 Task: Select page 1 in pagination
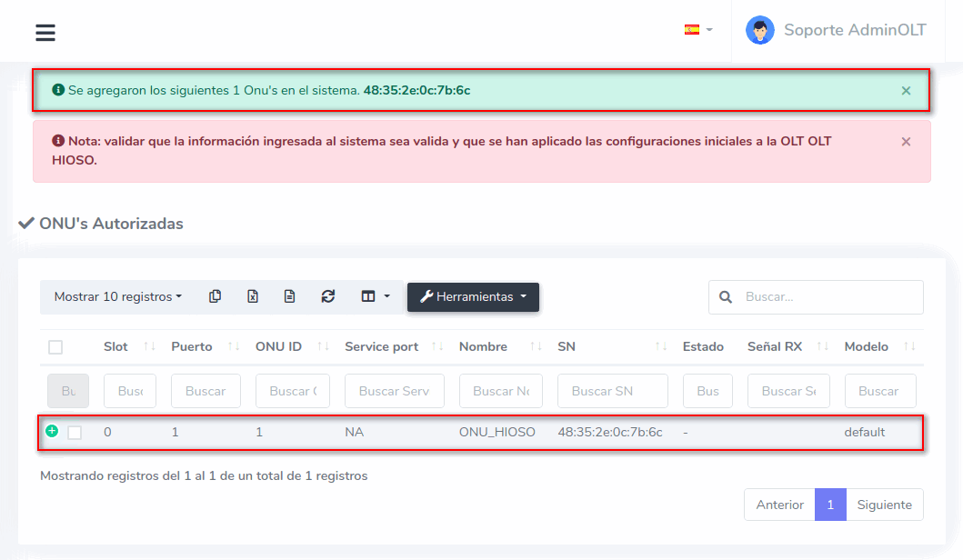point(830,505)
